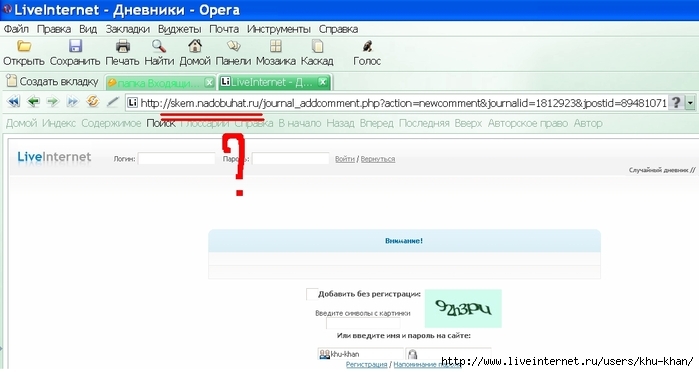Click the Открыть folder icon
This screenshot has width=699, height=372.
(24, 46)
